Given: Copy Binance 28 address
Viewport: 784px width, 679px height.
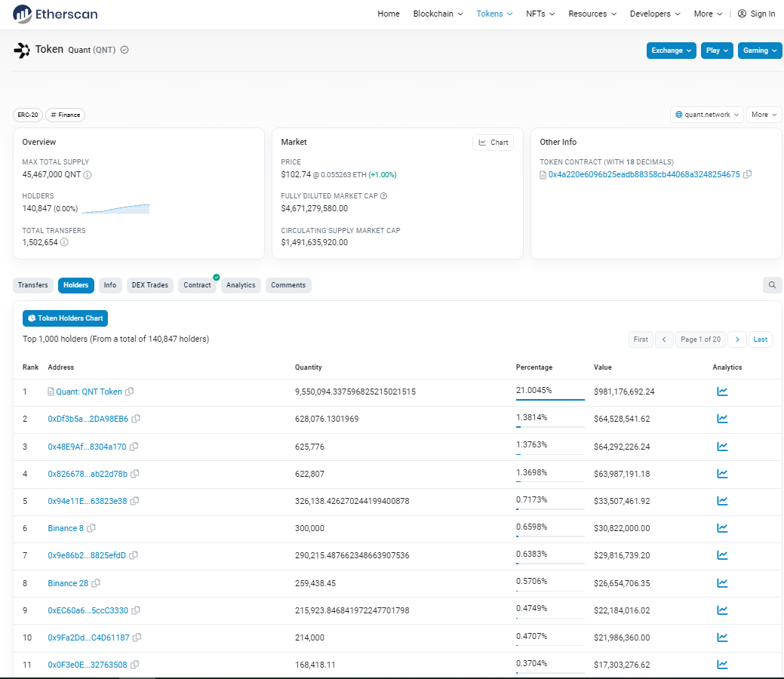Looking at the screenshot, I should coord(96,583).
